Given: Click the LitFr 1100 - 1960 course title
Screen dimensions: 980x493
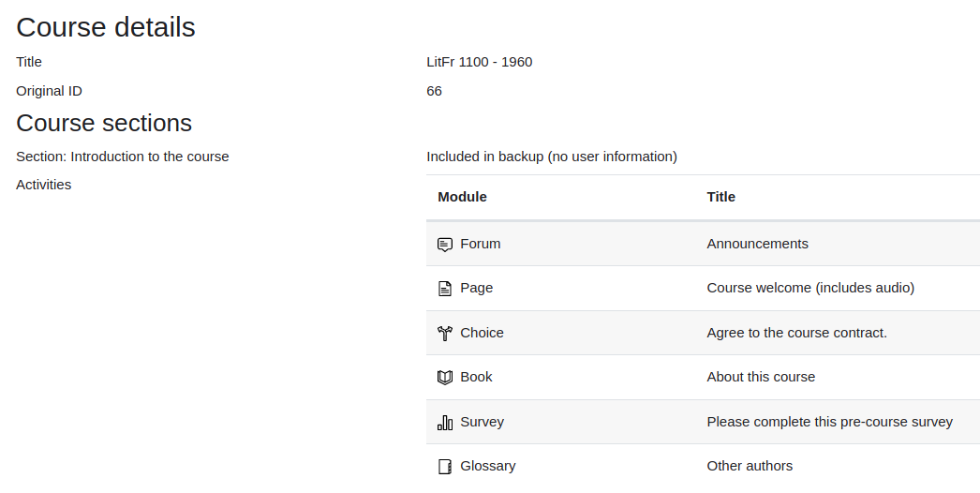Looking at the screenshot, I should tap(480, 62).
